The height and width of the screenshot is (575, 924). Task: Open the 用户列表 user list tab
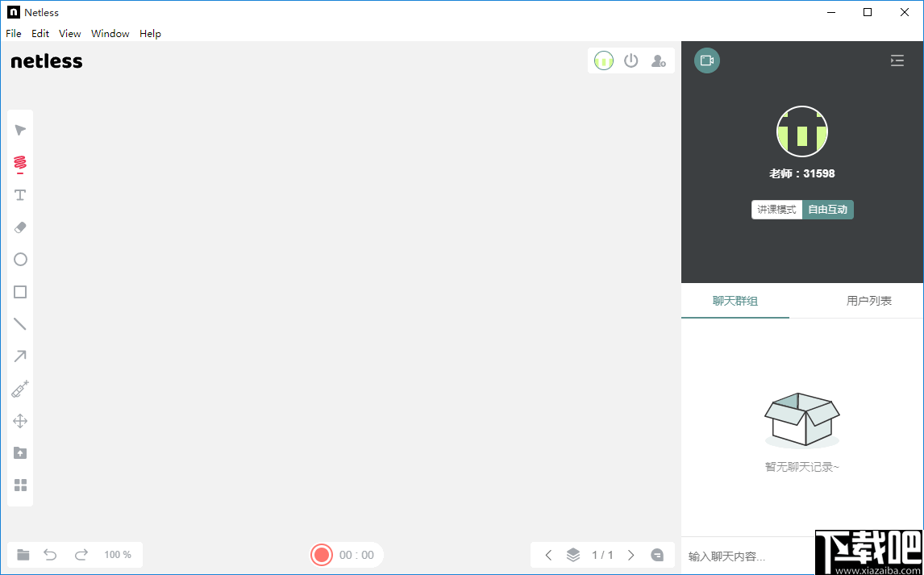point(868,301)
